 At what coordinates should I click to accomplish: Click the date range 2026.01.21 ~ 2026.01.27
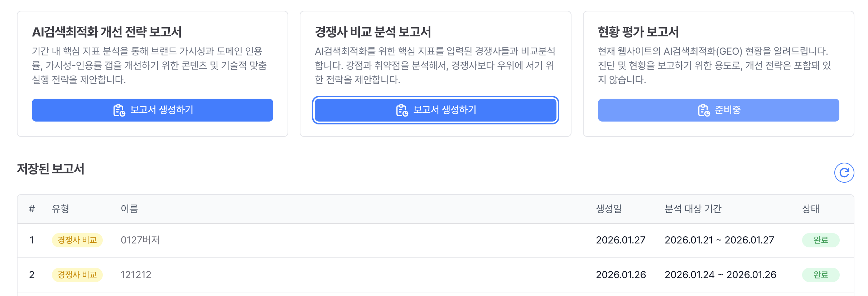click(x=719, y=240)
